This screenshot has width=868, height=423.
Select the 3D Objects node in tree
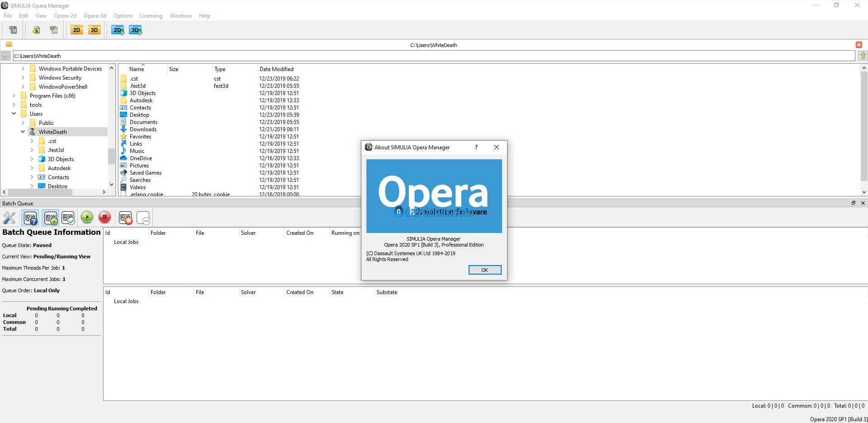tap(61, 159)
